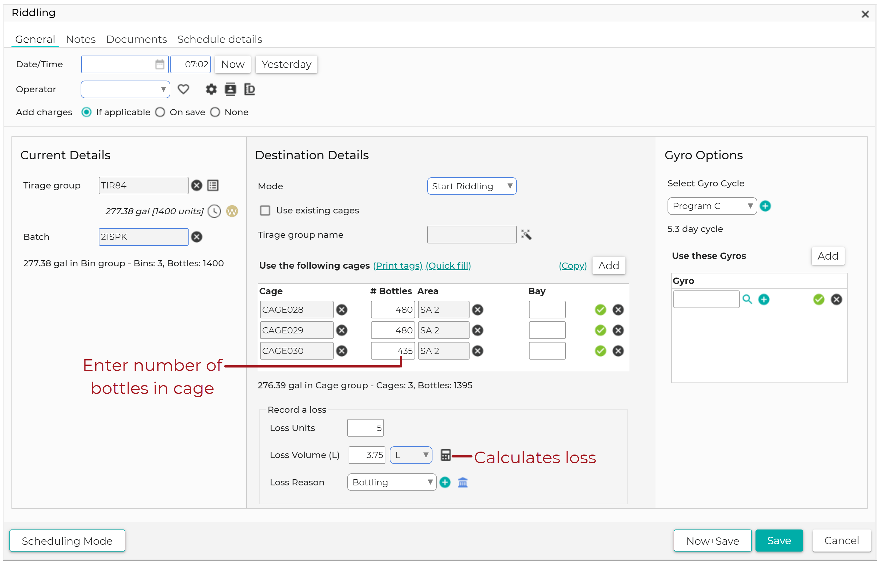This screenshot has width=877, height=588.
Task: Create new gyro with plus icon
Action: [x=764, y=299]
